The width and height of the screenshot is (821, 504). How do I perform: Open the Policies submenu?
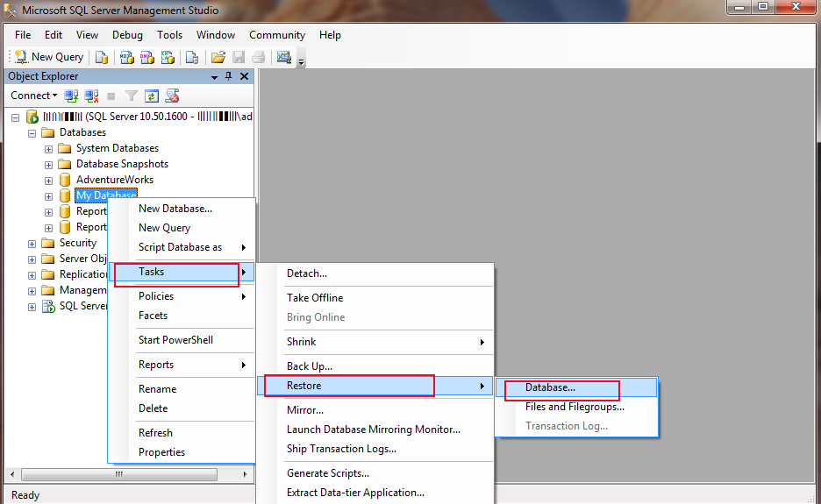point(182,296)
